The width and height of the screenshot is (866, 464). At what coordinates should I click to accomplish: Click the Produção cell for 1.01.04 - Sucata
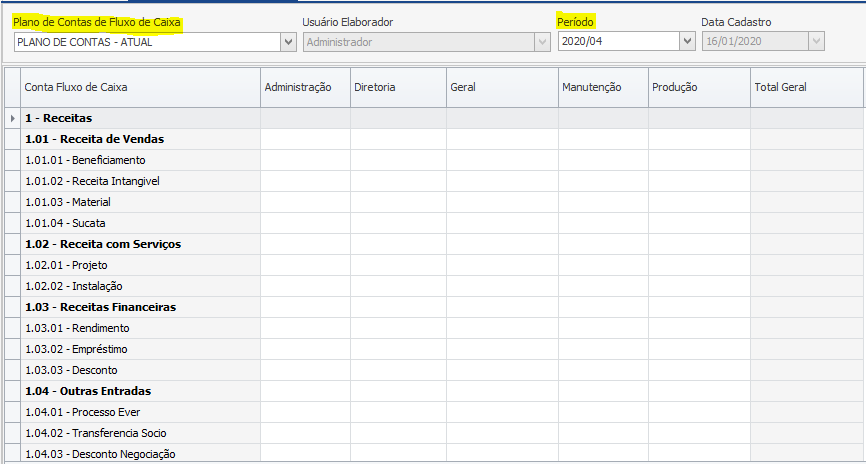pyautogui.click(x=698, y=223)
